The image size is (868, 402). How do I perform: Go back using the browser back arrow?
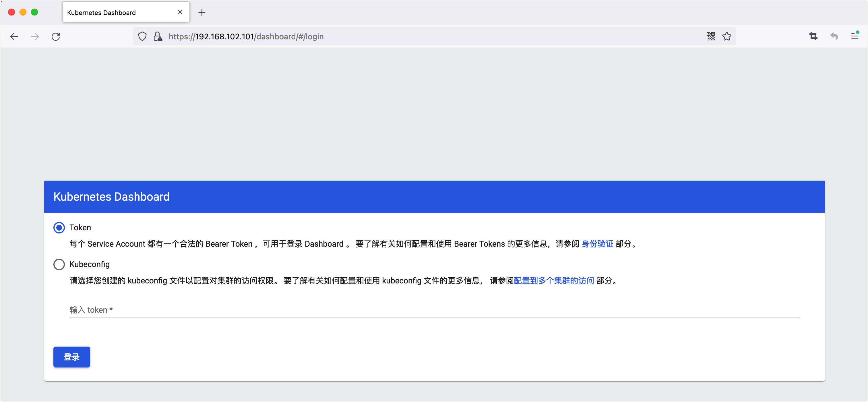coord(14,36)
